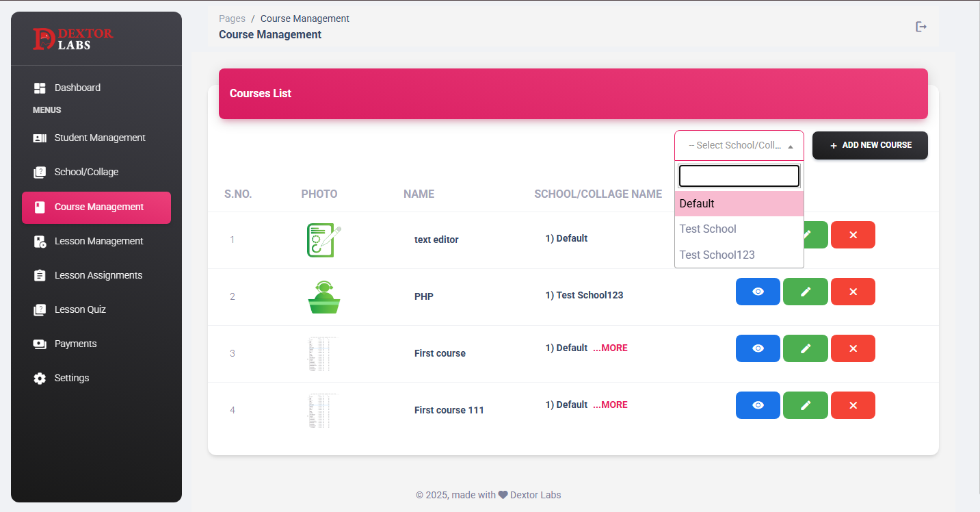View details for the PHP course
The width and height of the screenshot is (980, 512).
pyautogui.click(x=758, y=291)
